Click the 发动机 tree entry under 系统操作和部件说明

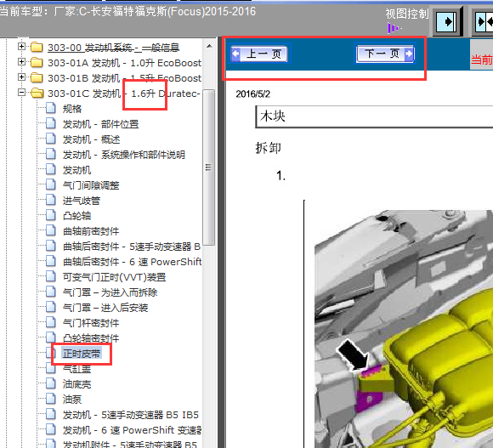76,170
